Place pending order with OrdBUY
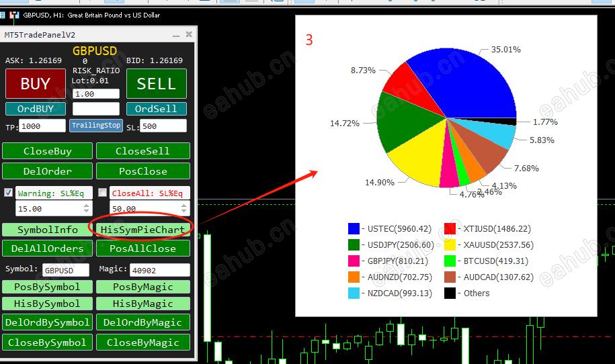This screenshot has height=364, width=615. click(36, 109)
